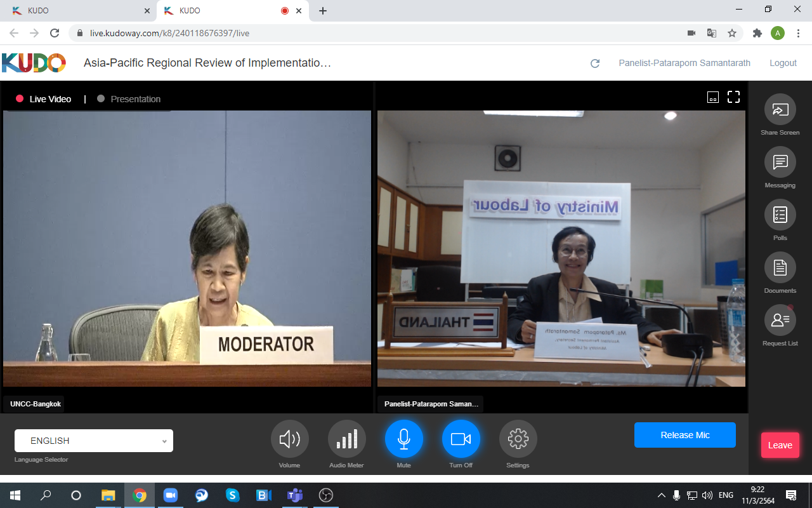
Task: Mute the microphone
Action: 403,439
